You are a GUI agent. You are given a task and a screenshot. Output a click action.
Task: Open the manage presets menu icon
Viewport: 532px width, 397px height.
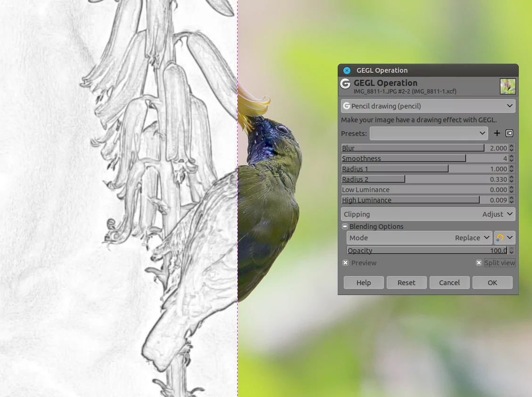(x=509, y=133)
